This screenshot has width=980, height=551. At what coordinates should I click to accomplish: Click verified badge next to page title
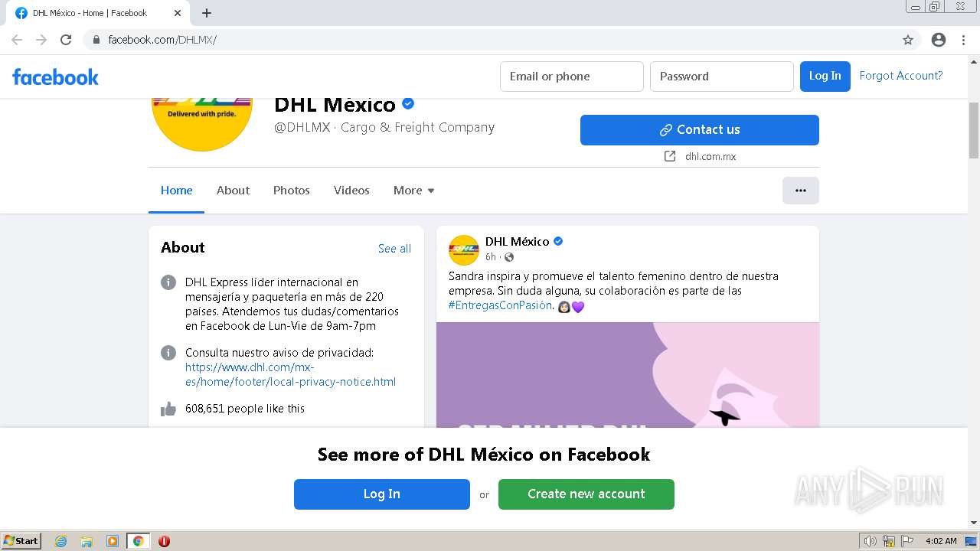[x=408, y=103]
